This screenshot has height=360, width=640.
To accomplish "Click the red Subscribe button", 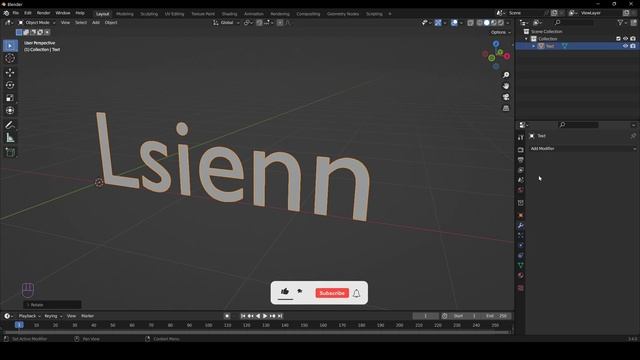I will click(x=332, y=293).
